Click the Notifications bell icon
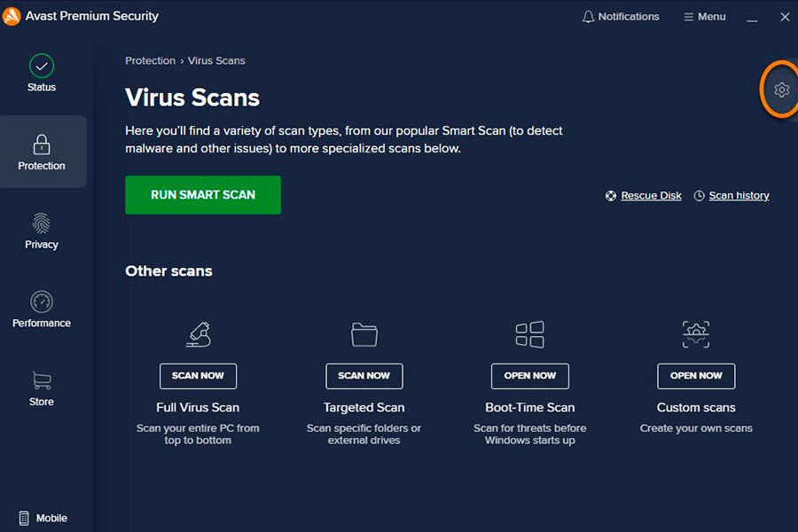Screen dimensions: 798x532 point(589,17)
